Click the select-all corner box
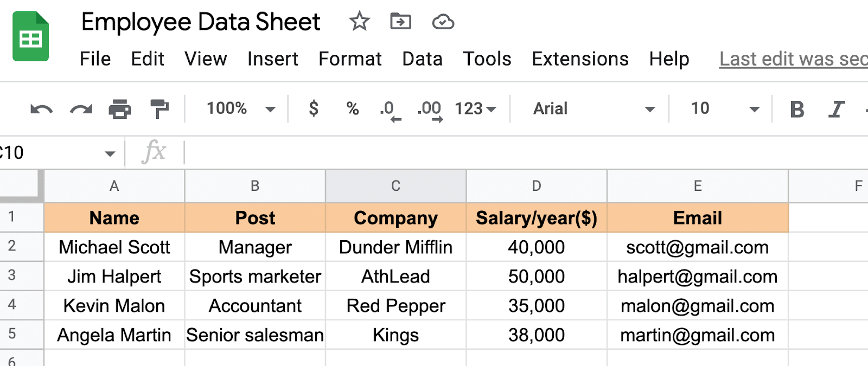Viewport: 868px width, 366px height. [x=22, y=186]
